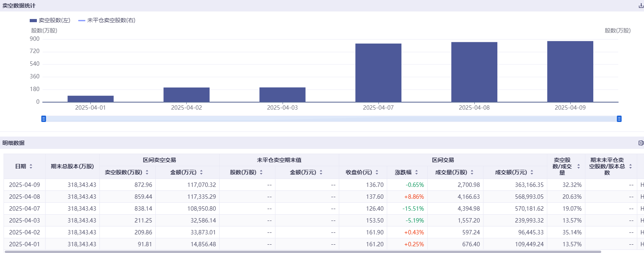The height and width of the screenshot is (253, 644).
Task: Click the 2025-04-07 bar in chart
Action: click(378, 73)
